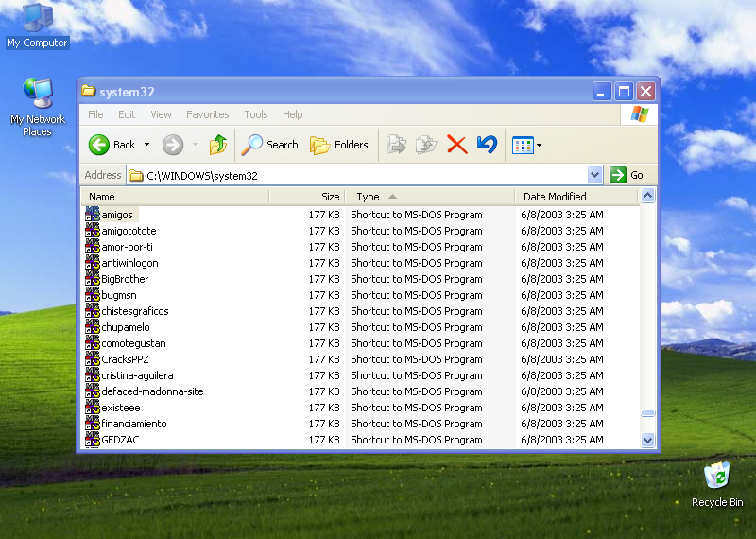756x539 pixels.
Task: Click the scrollbar down arrow
Action: pyautogui.click(x=647, y=440)
